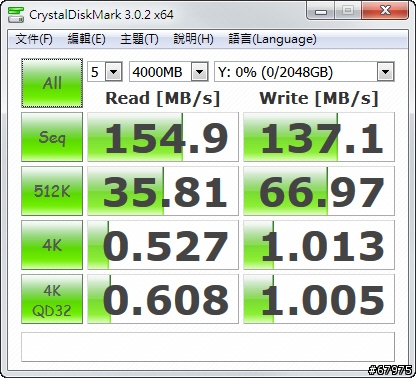This screenshot has width=416, height=378.
Task: Open the 說明(H) menu
Action: click(193, 39)
